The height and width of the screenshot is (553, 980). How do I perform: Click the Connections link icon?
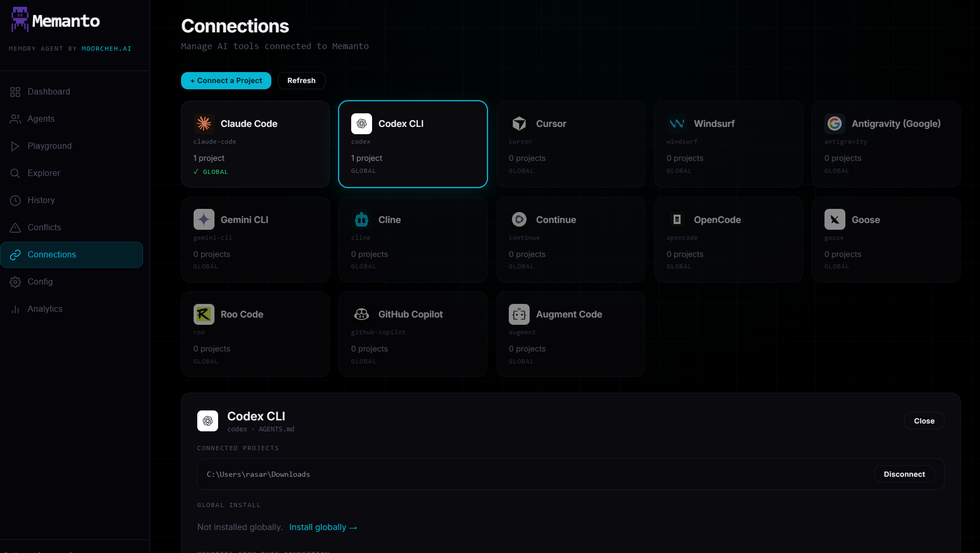15,255
